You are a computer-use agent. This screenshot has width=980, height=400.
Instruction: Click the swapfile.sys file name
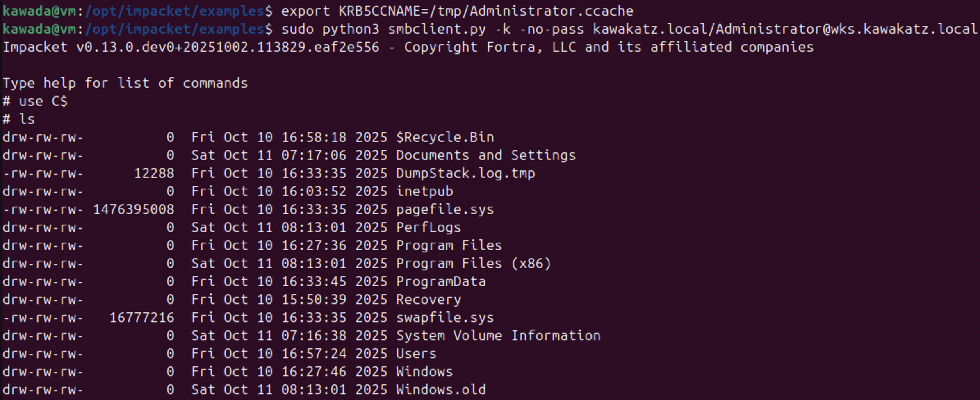444,318
